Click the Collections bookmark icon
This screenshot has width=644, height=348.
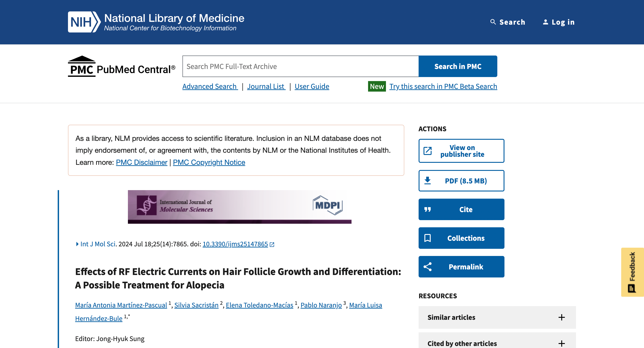pyautogui.click(x=428, y=238)
